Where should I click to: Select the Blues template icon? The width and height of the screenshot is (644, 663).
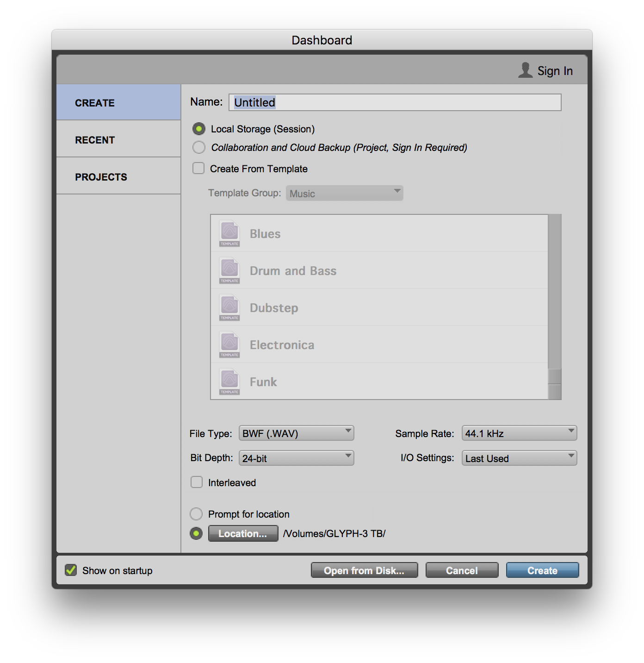[229, 233]
